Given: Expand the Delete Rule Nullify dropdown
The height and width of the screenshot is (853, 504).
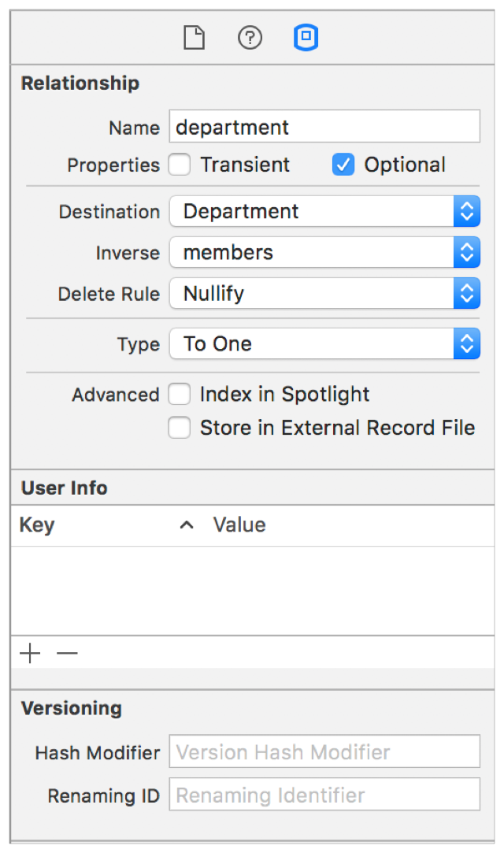Looking at the screenshot, I should pos(324,294).
